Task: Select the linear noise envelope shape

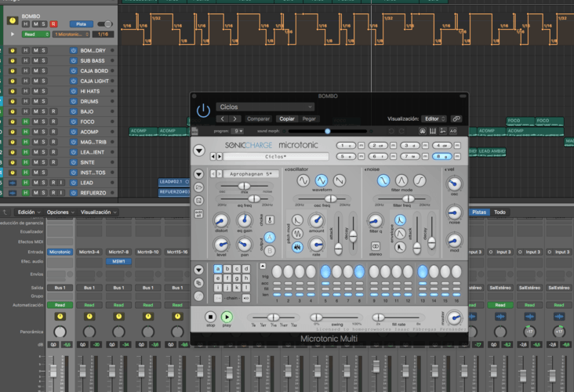Action: coord(400,233)
